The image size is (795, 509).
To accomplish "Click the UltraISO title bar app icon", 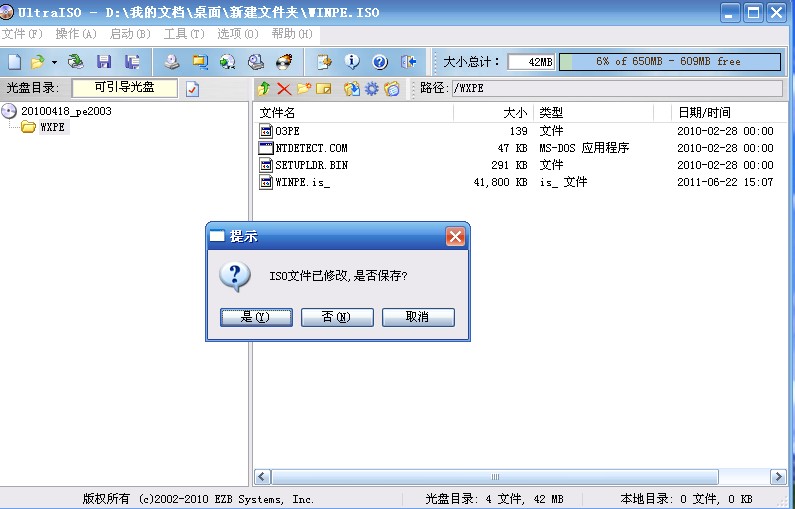I will (7, 12).
